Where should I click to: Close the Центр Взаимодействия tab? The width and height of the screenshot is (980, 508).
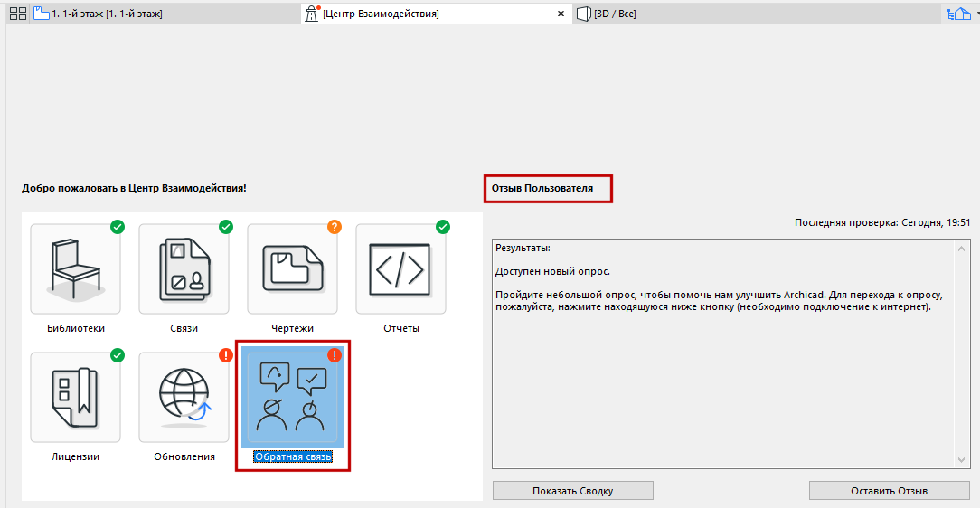coord(561,14)
